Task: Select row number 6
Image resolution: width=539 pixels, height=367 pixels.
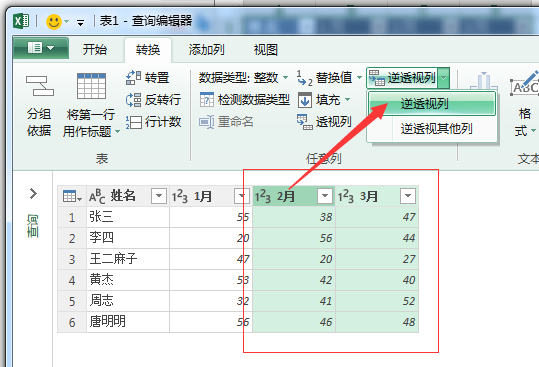Action: 72,322
